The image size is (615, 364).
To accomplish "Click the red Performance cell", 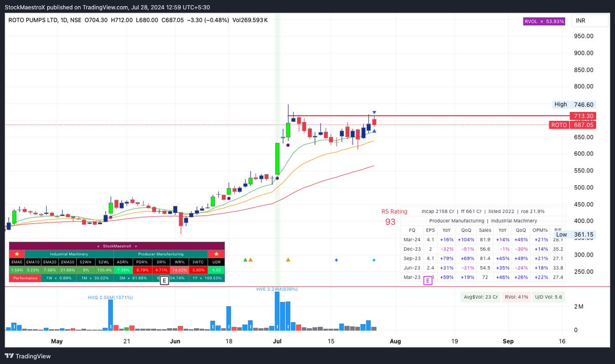I will tap(25, 277).
